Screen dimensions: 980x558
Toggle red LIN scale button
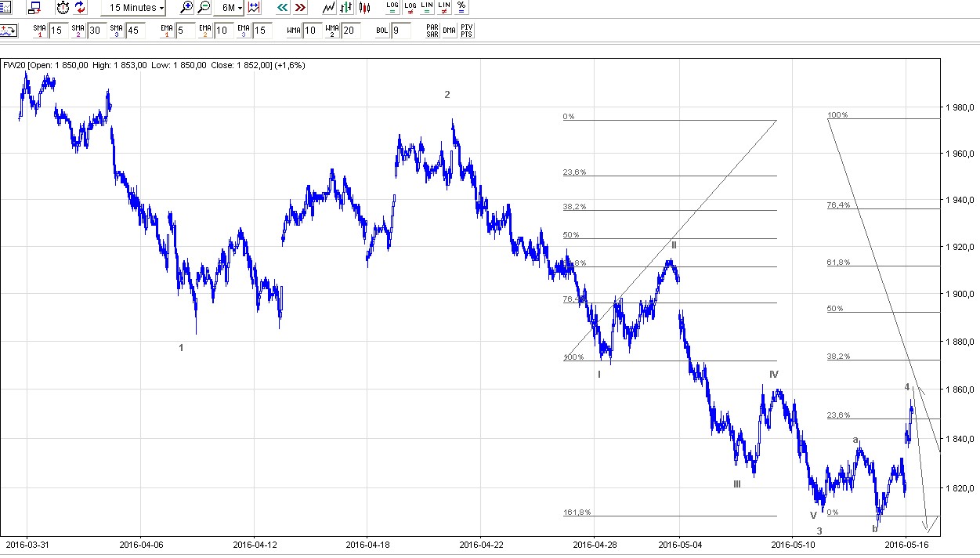[x=444, y=8]
